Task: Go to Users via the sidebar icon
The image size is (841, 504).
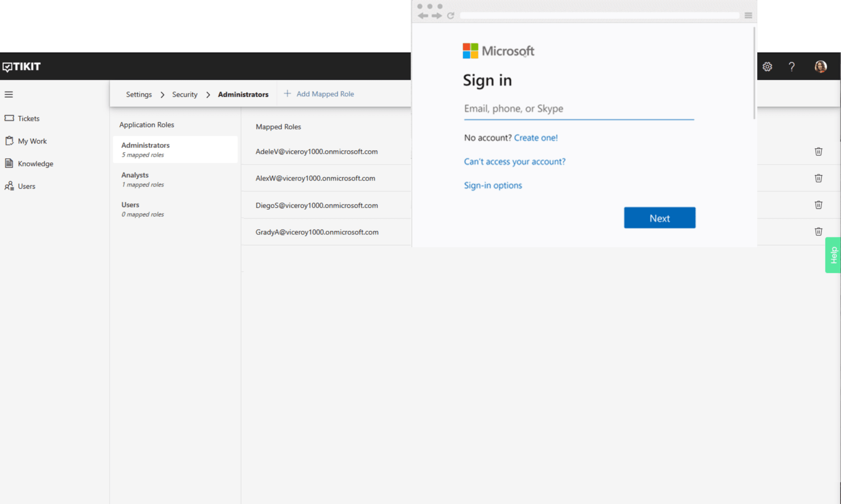Action: [26, 186]
